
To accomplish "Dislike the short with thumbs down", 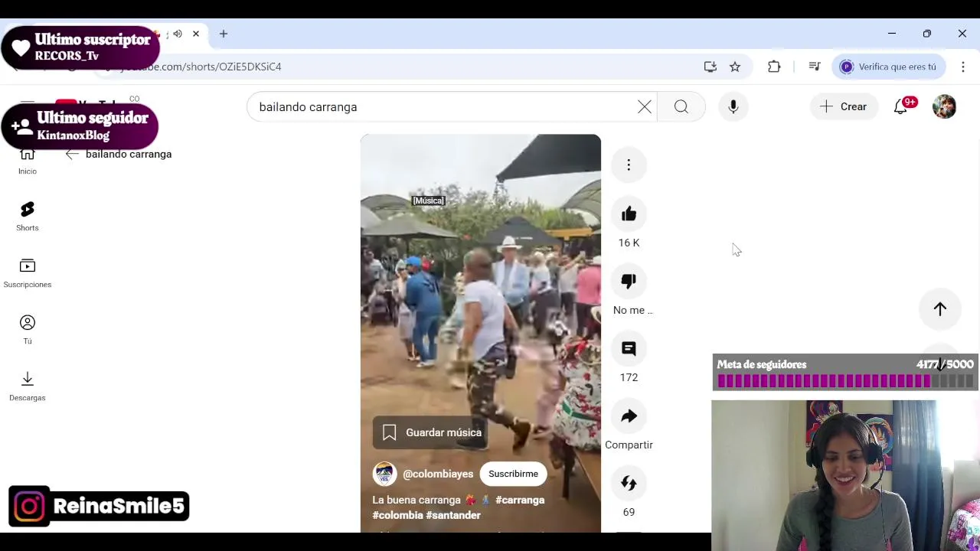I will [x=629, y=282].
